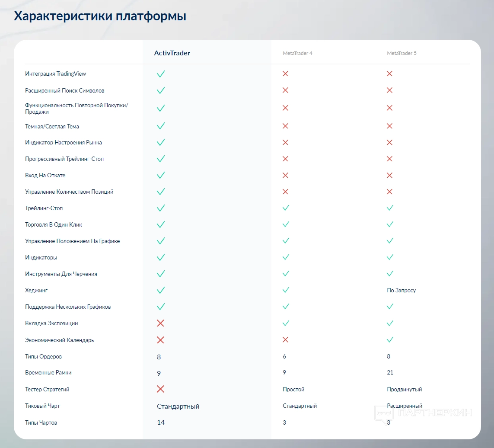The height and width of the screenshot is (448, 494).
Task: Click ActivTrader Тиковый Чарт value Стандартный
Action: click(x=178, y=406)
